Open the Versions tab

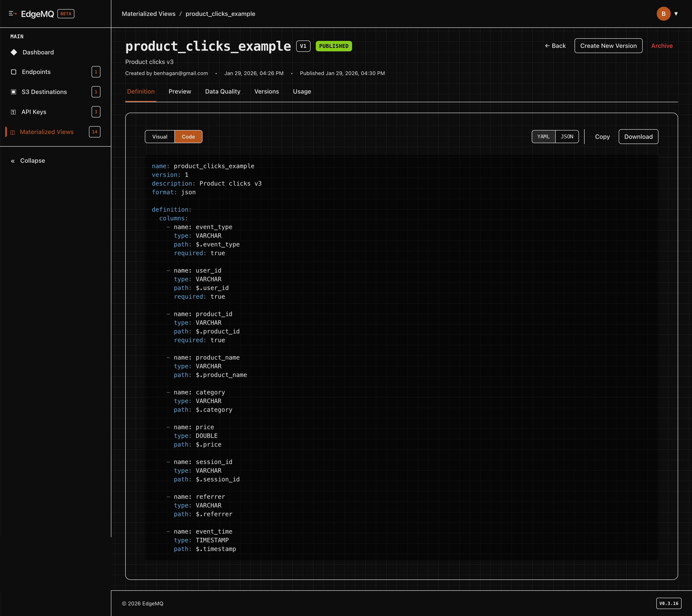pyautogui.click(x=266, y=91)
